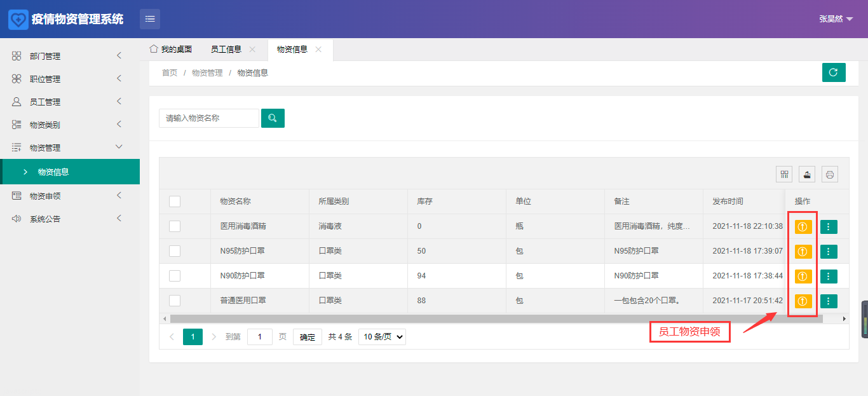Open the more-actions menu for 医用消毒酒精
The height and width of the screenshot is (396, 868).
click(x=829, y=227)
